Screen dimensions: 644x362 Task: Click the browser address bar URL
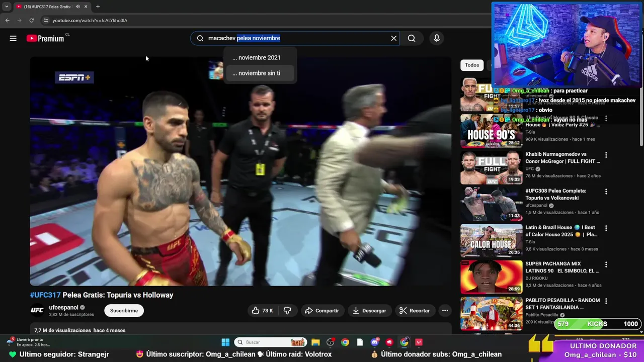pyautogui.click(x=90, y=21)
